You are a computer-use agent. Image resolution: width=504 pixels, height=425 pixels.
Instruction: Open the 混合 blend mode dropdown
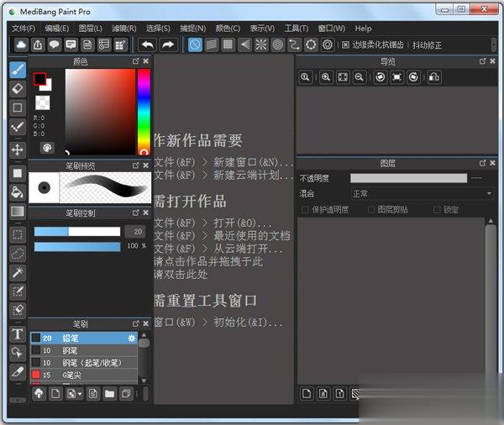[422, 193]
